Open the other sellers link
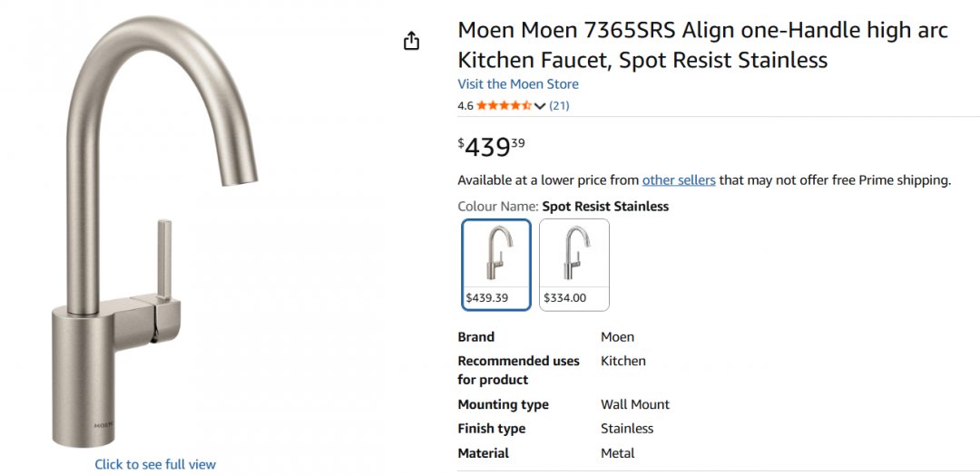 coord(679,179)
